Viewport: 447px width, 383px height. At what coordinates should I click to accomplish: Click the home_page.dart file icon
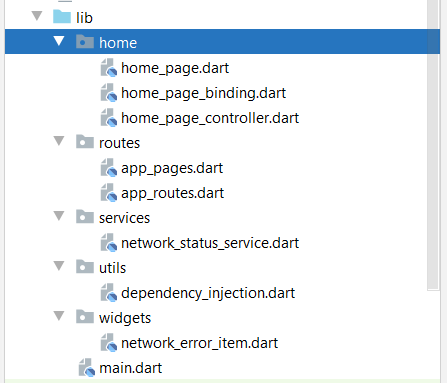(109, 68)
